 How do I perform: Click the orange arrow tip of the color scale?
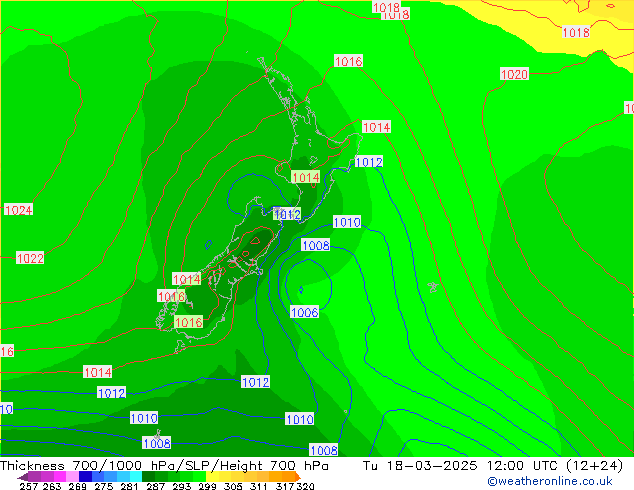[x=298, y=477]
